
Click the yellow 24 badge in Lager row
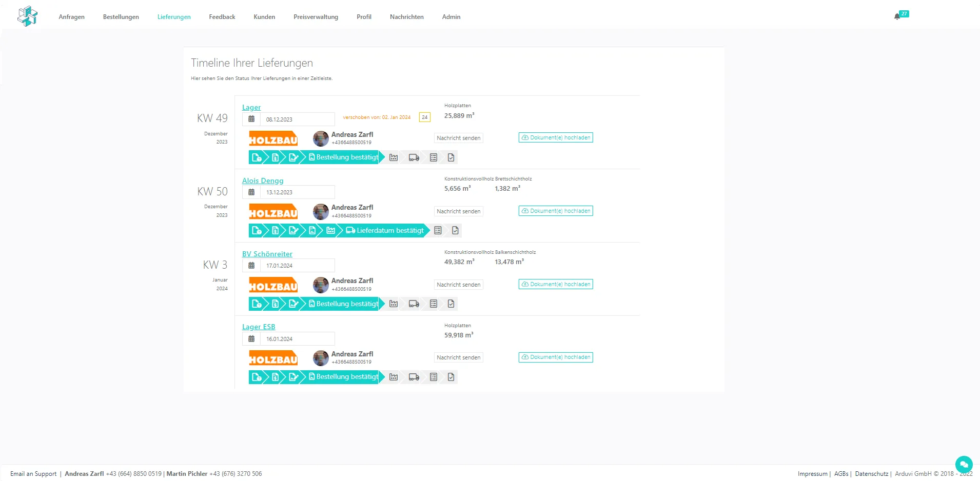point(425,117)
